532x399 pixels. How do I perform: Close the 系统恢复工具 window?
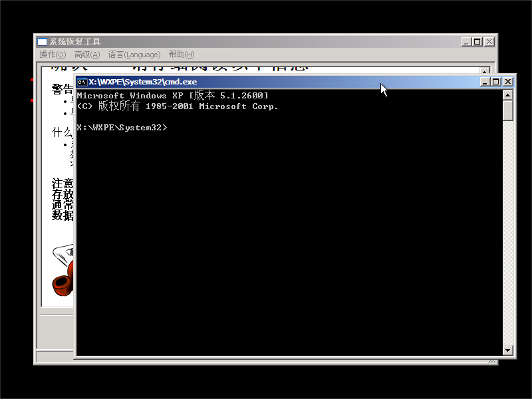[x=489, y=42]
